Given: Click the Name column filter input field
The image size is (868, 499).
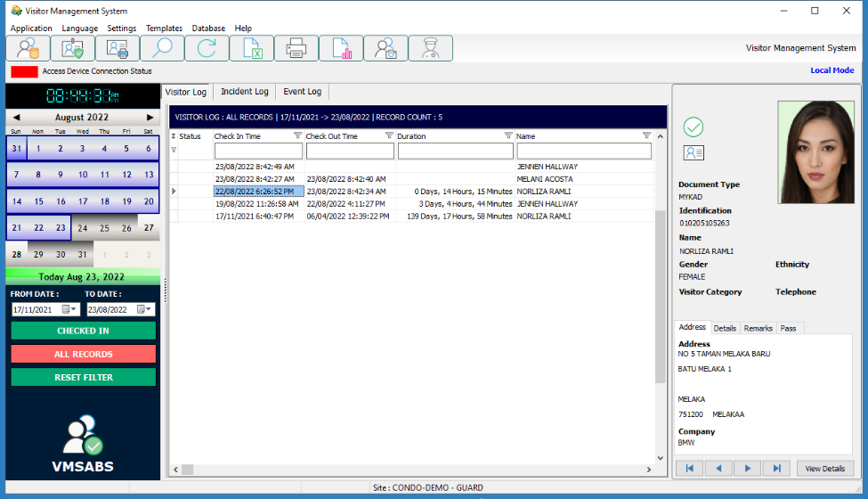Looking at the screenshot, I should pyautogui.click(x=584, y=151).
